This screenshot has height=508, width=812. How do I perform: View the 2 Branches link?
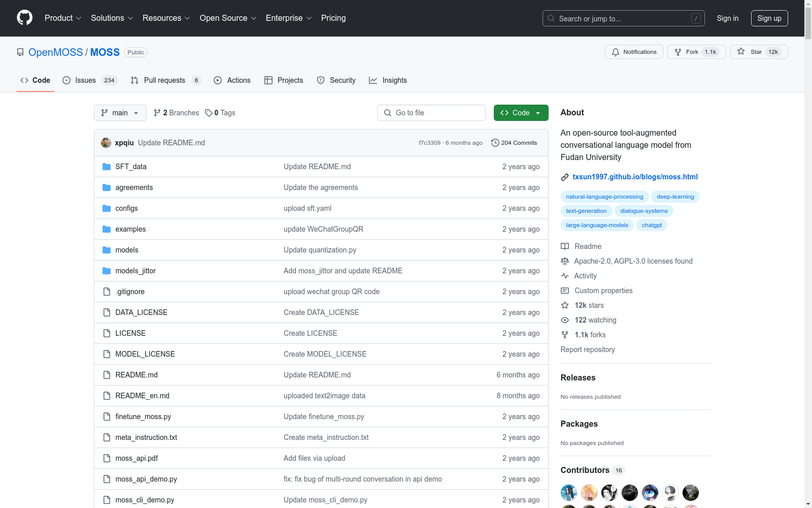[177, 113]
